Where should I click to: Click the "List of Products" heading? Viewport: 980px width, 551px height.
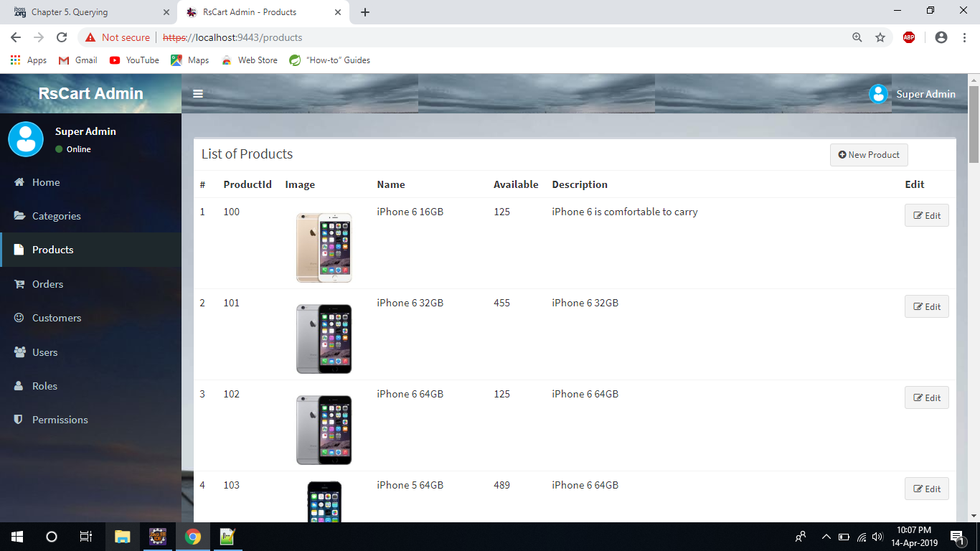click(248, 154)
